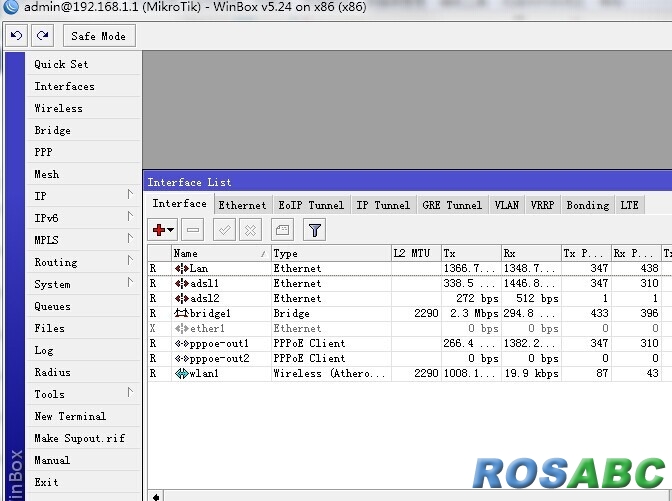
Task: Click the remove (minus) toolbar button
Action: (192, 230)
